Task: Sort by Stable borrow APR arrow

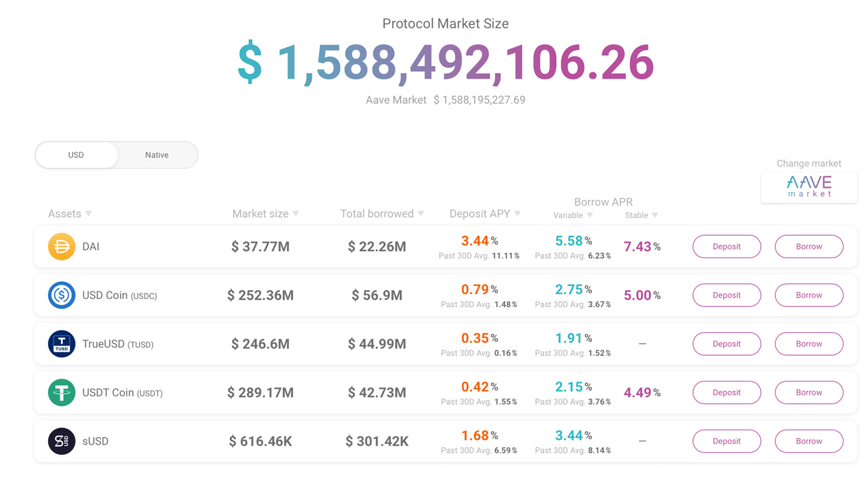Action: [x=655, y=216]
